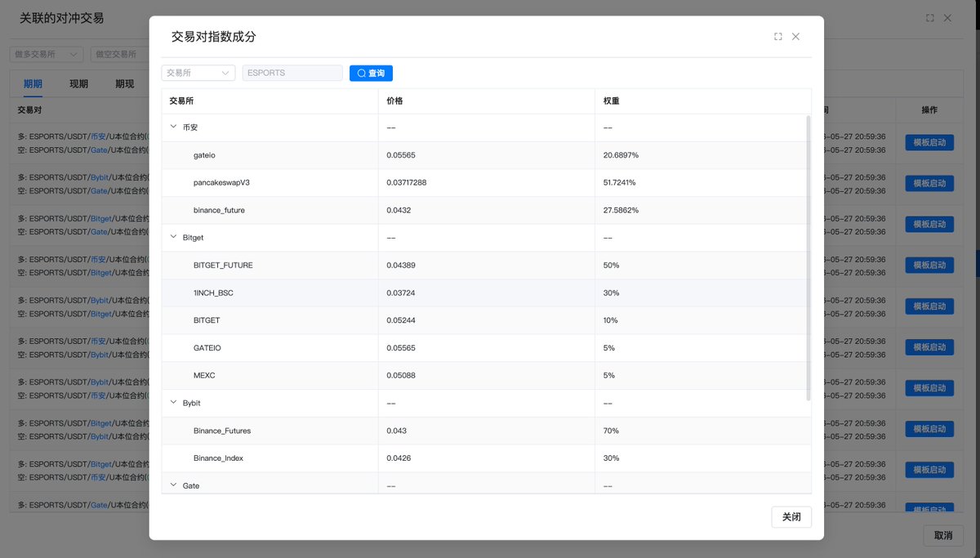
Task: Select the gateio row
Action: pos(487,155)
